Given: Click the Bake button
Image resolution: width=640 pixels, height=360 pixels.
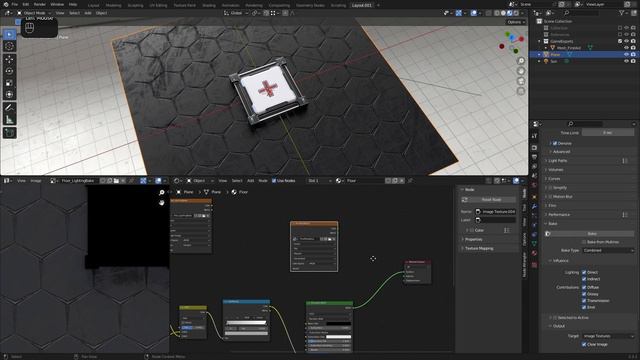Looking at the screenshot, I should pyautogui.click(x=591, y=233).
